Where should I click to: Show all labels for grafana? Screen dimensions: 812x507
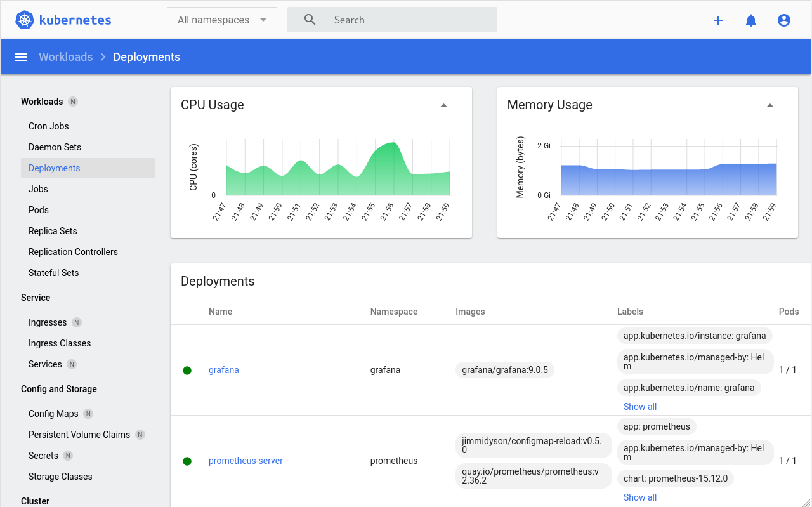pos(640,407)
